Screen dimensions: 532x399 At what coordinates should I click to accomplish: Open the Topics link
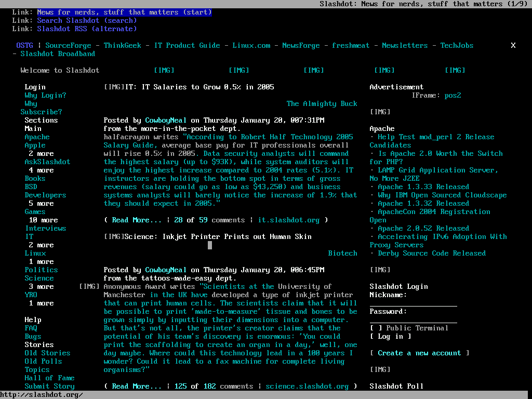click(37, 370)
